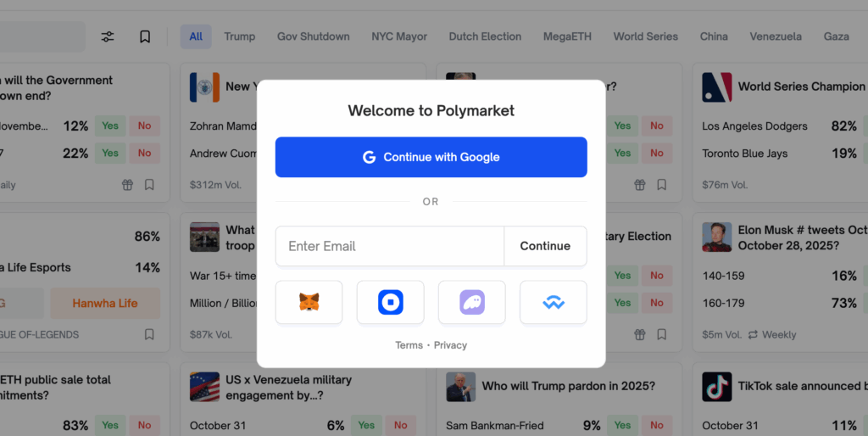
Task: Pick Yes for Sam Bankman-Fried pardon
Action: (622, 426)
